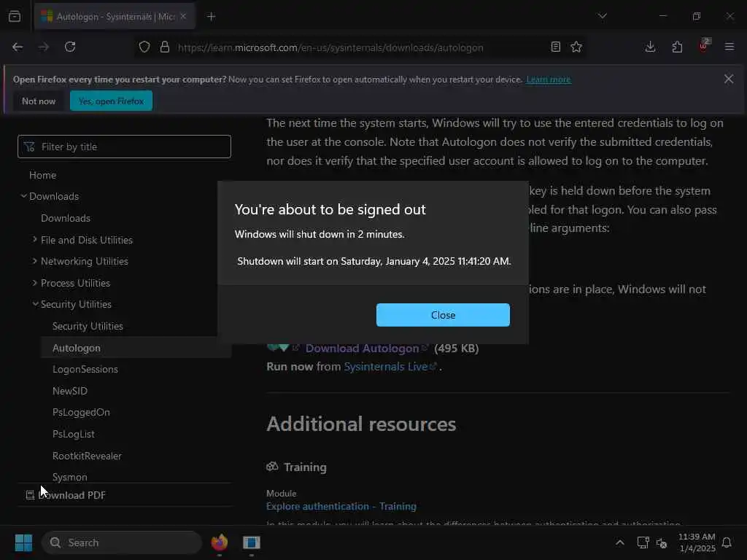The image size is (747, 560).
Task: Click the red extension badge icon
Action: (704, 46)
